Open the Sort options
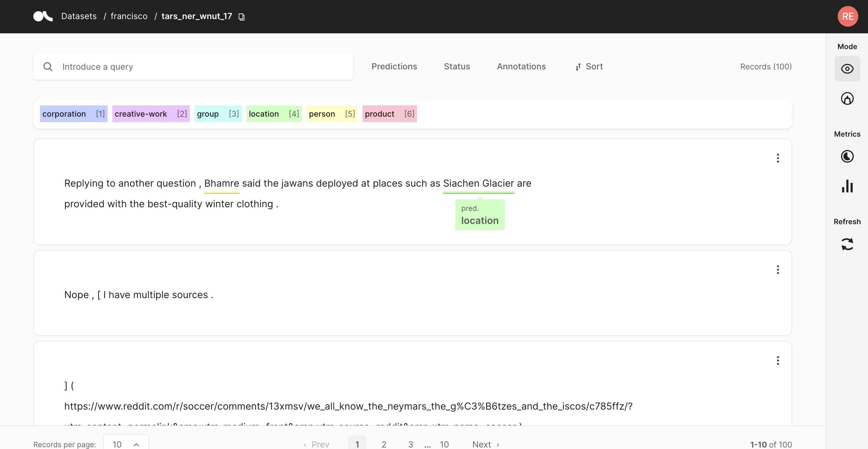Screen dimensions: 868x449 (x=589, y=66)
